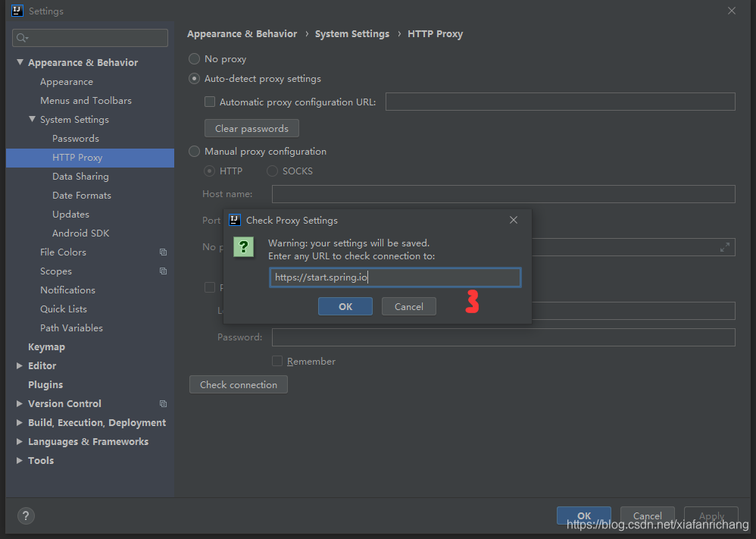The image size is (756, 539).
Task: Close the Settings window
Action: [x=732, y=11]
